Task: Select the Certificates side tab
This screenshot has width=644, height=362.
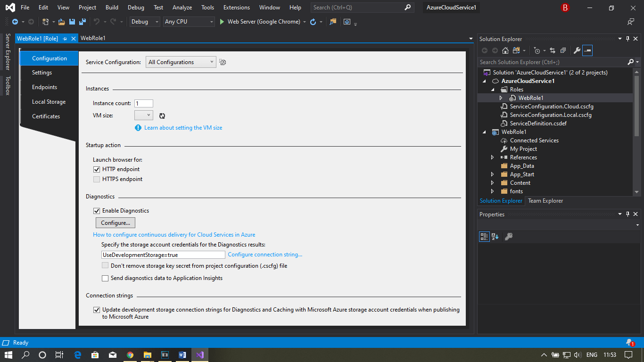Action: (x=46, y=116)
